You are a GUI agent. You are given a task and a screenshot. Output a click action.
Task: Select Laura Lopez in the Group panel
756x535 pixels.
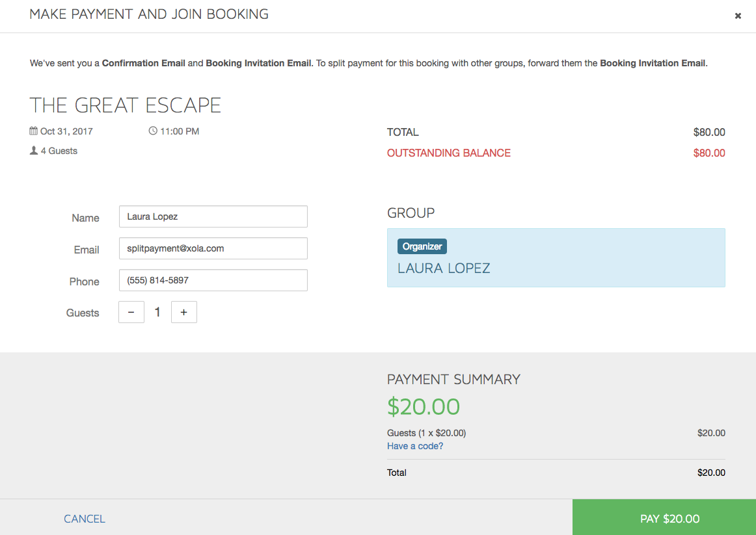point(444,268)
